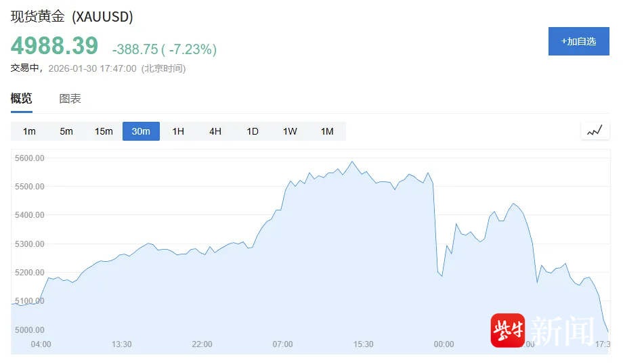Choose the 15m interval
Image resolution: width=623 pixels, height=364 pixels.
(104, 131)
